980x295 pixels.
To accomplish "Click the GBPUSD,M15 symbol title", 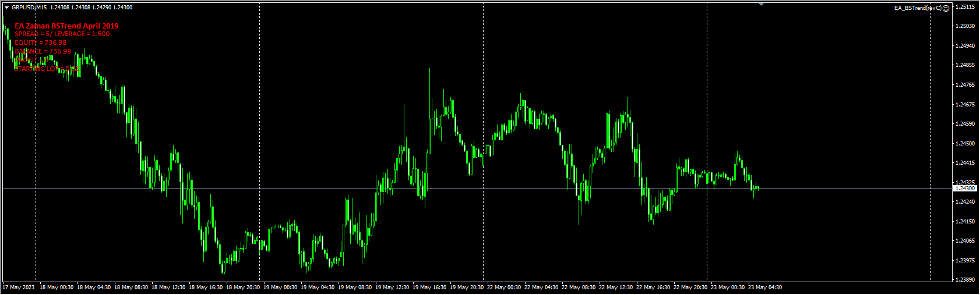I will pyautogui.click(x=29, y=8).
